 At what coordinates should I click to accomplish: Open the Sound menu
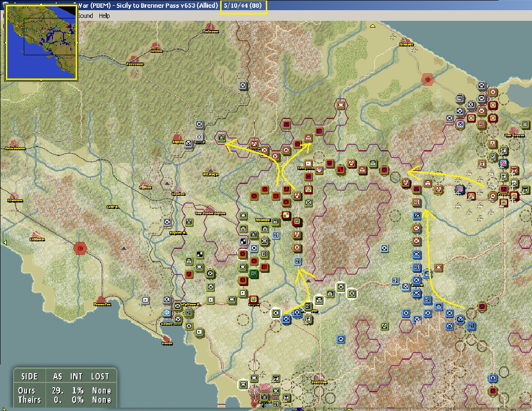85,16
